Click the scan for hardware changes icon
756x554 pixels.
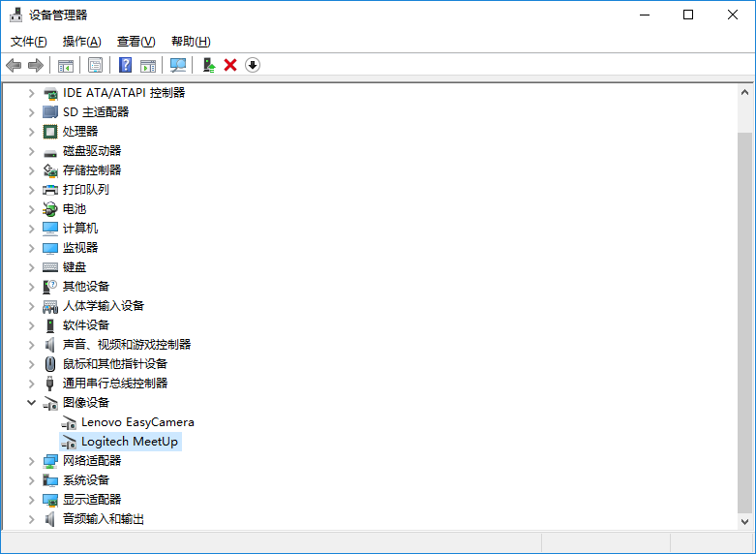point(178,65)
